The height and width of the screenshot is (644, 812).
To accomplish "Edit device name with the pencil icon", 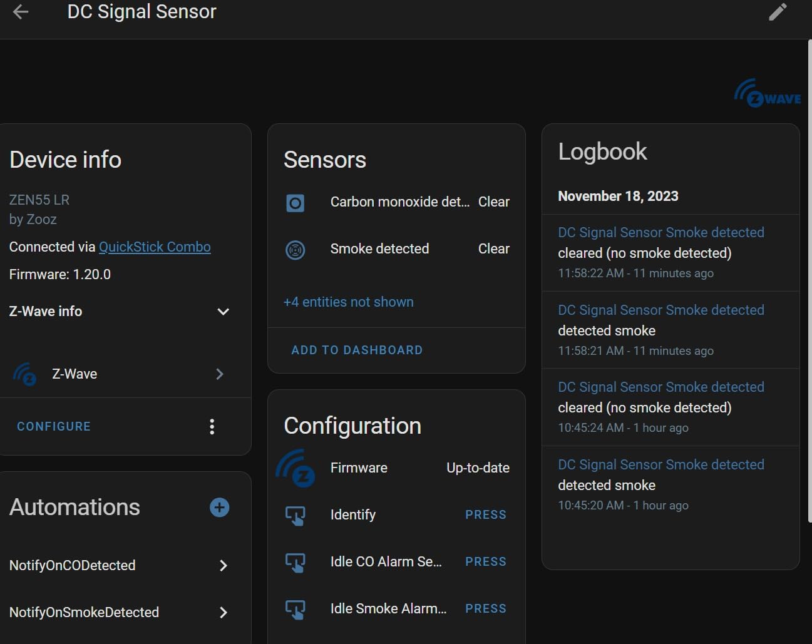I will [x=778, y=11].
